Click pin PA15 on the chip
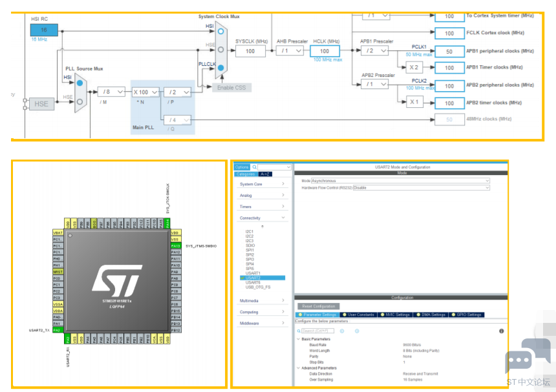The width and height of the screenshot is (556, 392). coord(160,223)
